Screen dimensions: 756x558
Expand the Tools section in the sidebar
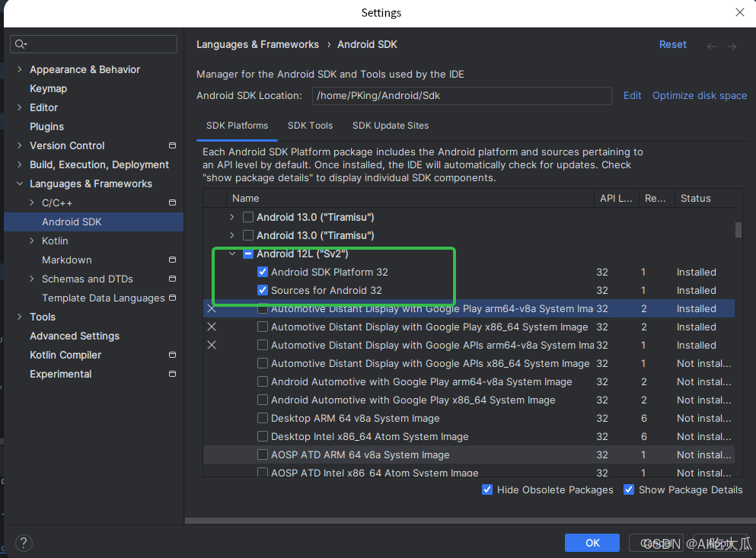[x=19, y=317]
